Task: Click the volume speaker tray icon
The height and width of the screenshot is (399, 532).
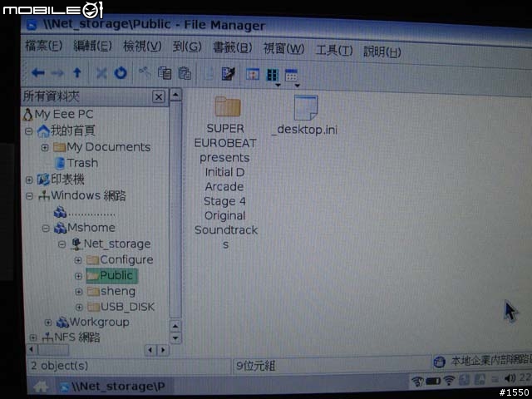Action: coord(510,378)
